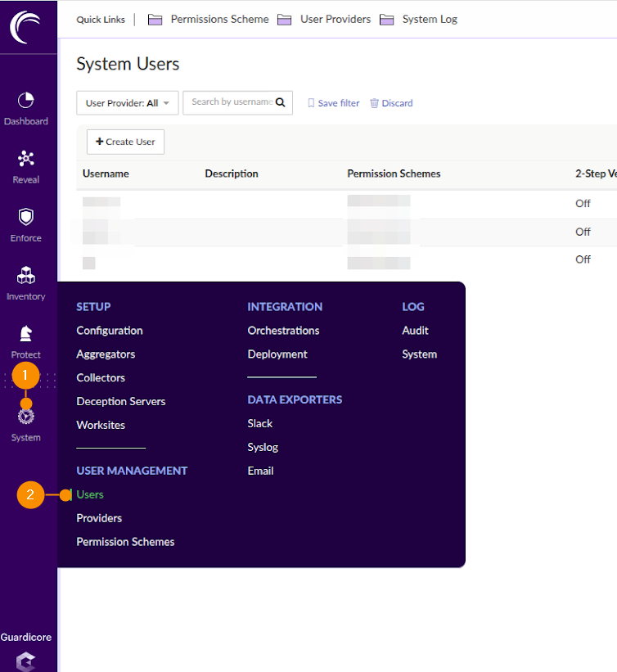Open Audit under Log menu

point(415,331)
